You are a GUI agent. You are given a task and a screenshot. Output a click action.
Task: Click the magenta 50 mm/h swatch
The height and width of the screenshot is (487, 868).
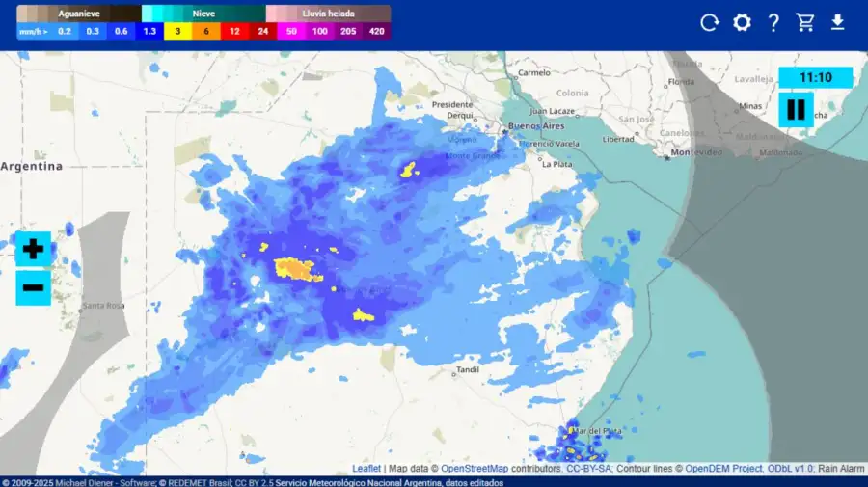coord(291,31)
